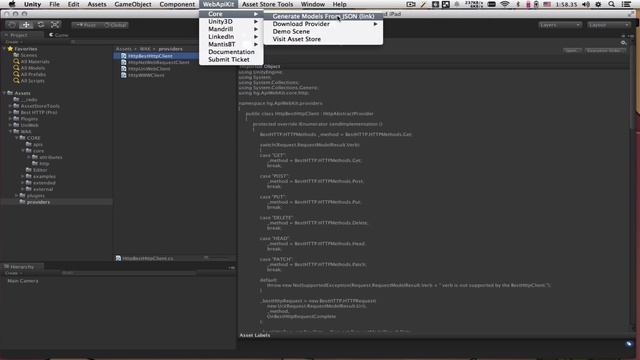Expand the examples folder

[x=23, y=176]
